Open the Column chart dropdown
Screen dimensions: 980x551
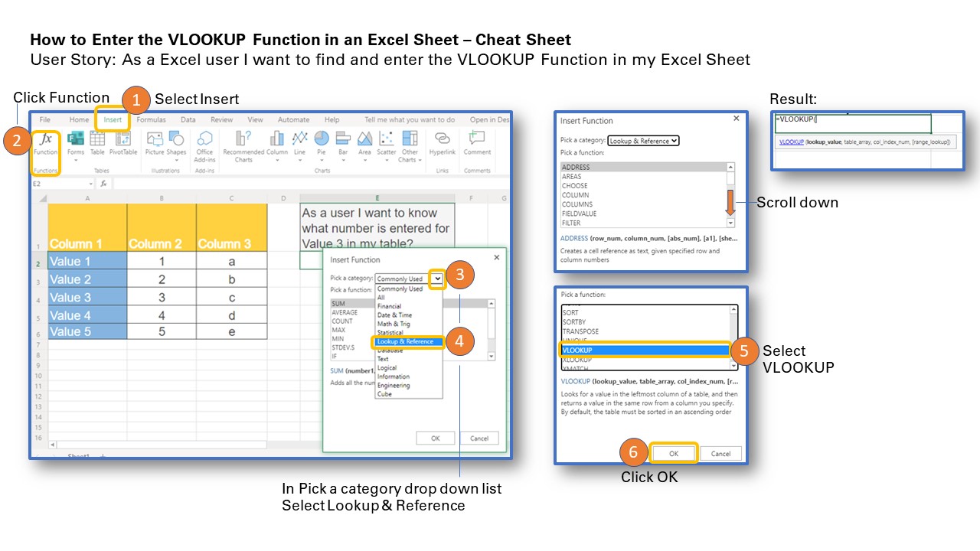[276, 145]
